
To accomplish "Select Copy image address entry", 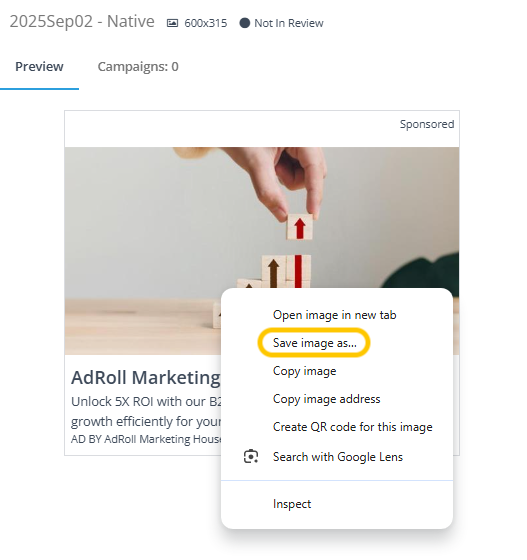I will pyautogui.click(x=326, y=399).
